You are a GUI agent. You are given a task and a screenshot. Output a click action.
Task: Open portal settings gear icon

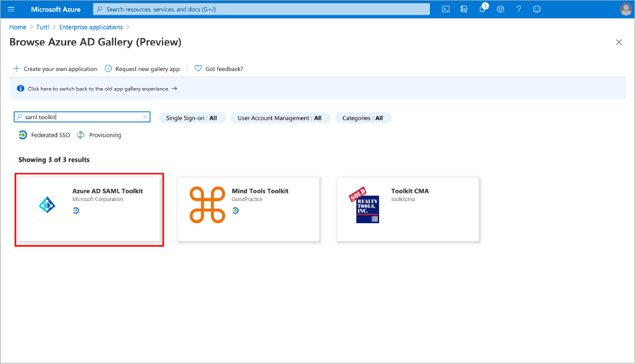(x=500, y=9)
